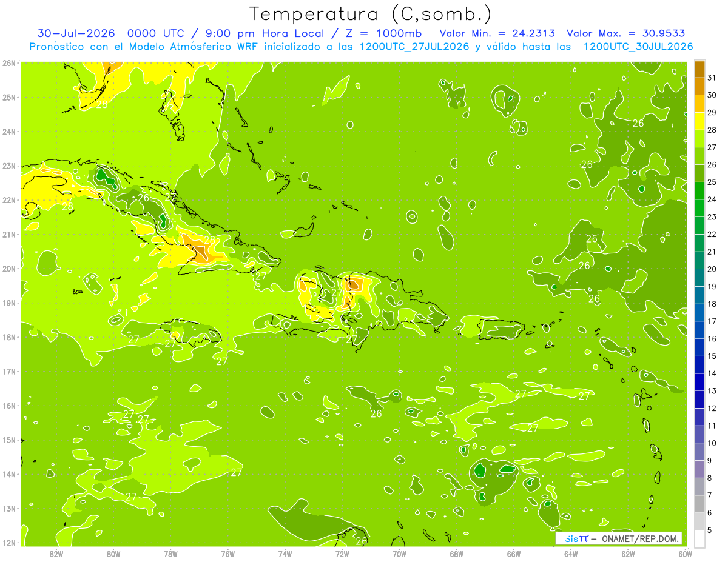This screenshot has width=728, height=562.
Task: Click the "72W" longitude axis label
Action: click(x=342, y=554)
